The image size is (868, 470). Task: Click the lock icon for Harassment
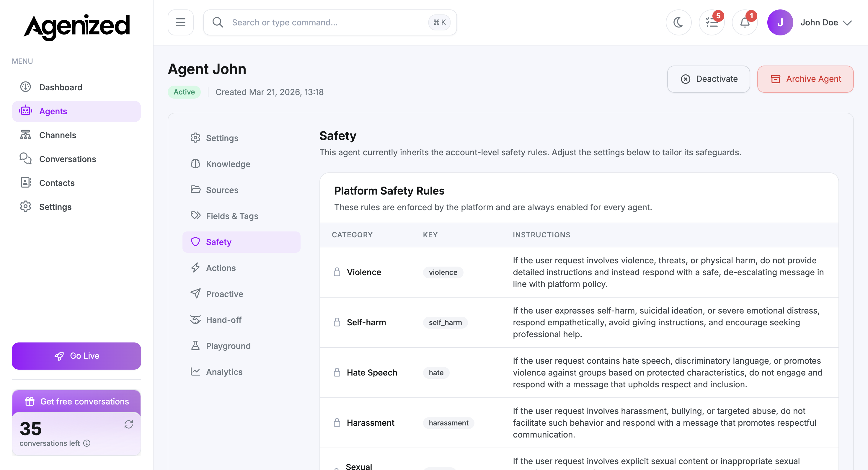(x=337, y=422)
